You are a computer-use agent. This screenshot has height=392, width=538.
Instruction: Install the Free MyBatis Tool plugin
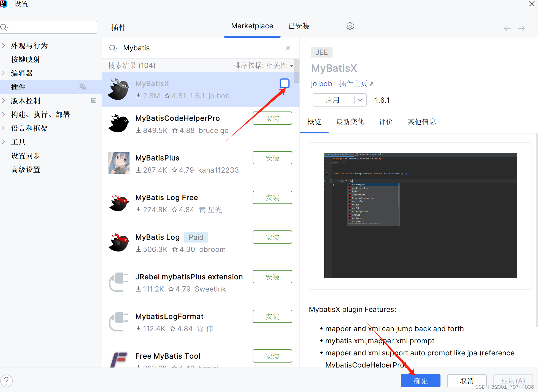tap(272, 356)
